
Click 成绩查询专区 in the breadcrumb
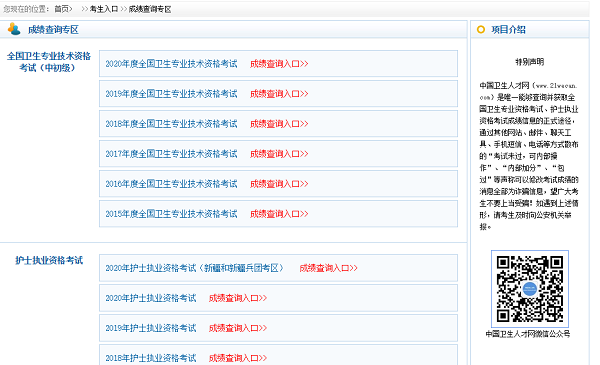pos(150,9)
